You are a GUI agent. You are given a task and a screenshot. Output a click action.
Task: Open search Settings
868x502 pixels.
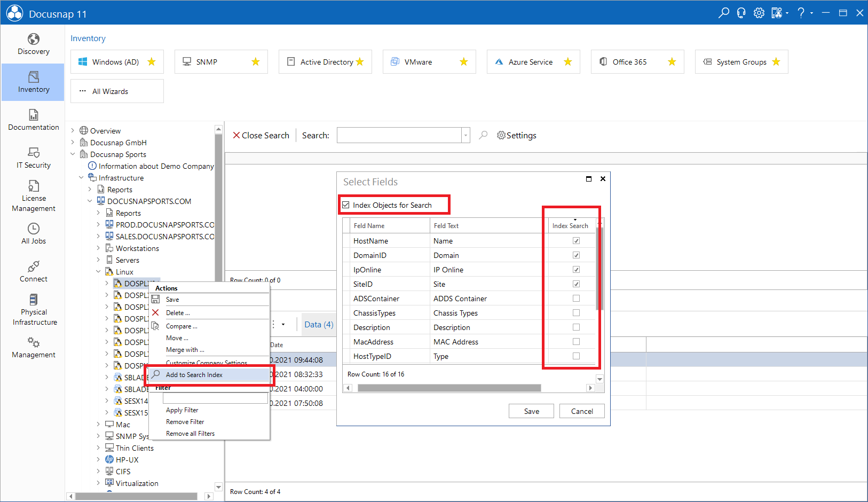tap(517, 135)
